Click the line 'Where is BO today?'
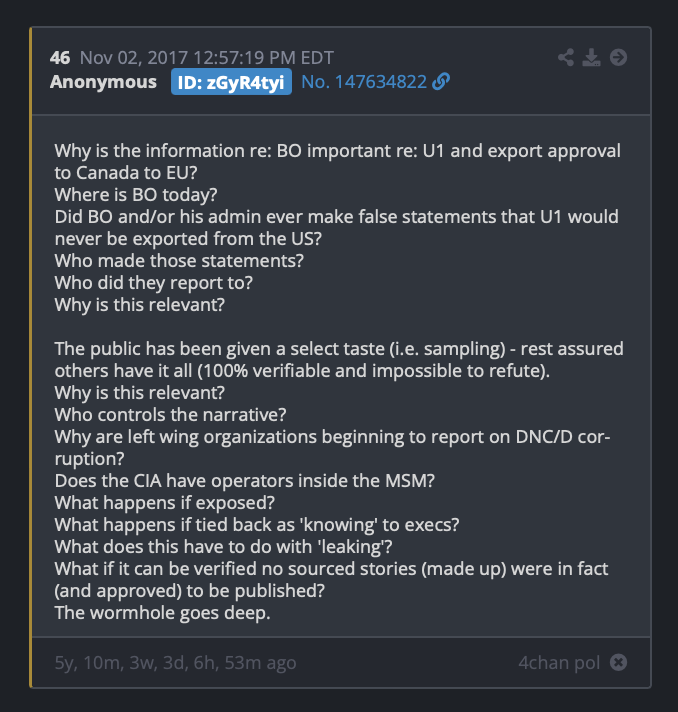The width and height of the screenshot is (678, 712). click(x=136, y=195)
